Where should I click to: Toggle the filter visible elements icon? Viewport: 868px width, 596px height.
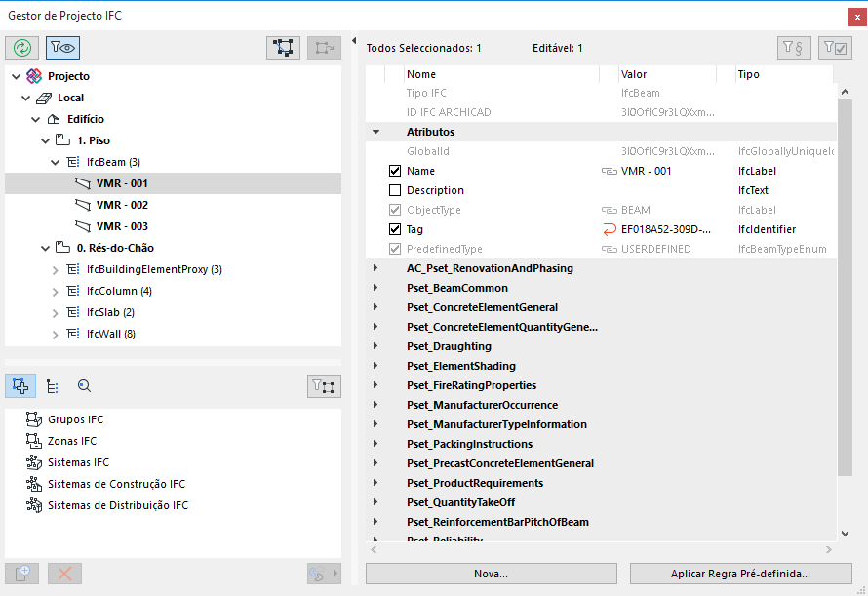(x=62, y=47)
